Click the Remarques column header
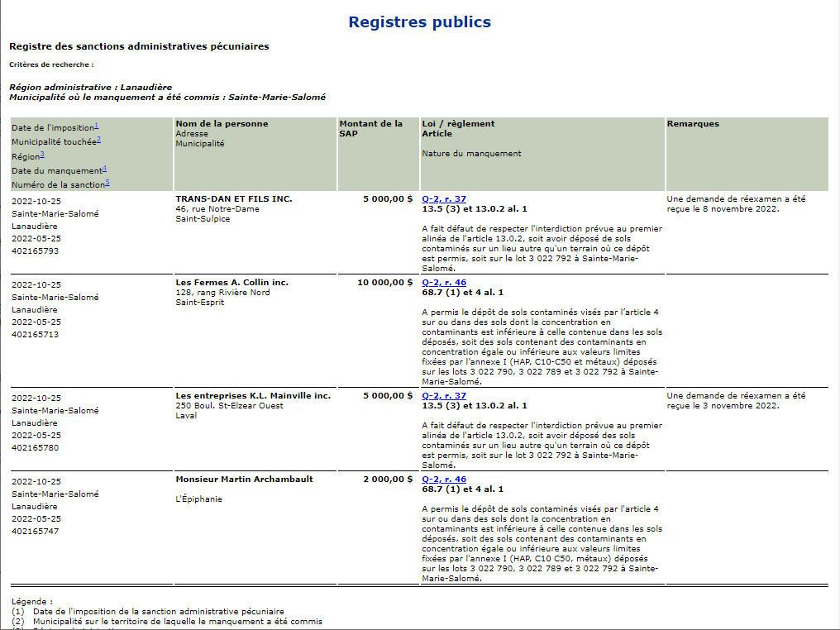 pyautogui.click(x=693, y=124)
